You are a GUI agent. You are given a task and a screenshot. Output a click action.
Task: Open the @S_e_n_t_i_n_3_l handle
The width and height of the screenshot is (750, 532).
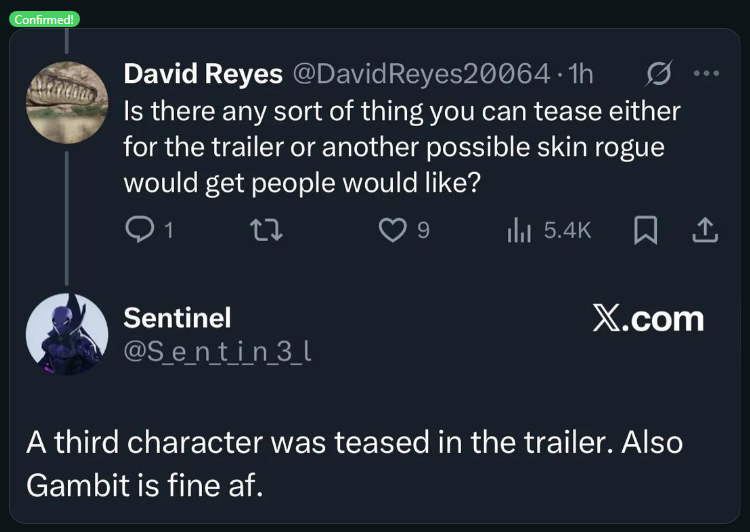point(217,352)
